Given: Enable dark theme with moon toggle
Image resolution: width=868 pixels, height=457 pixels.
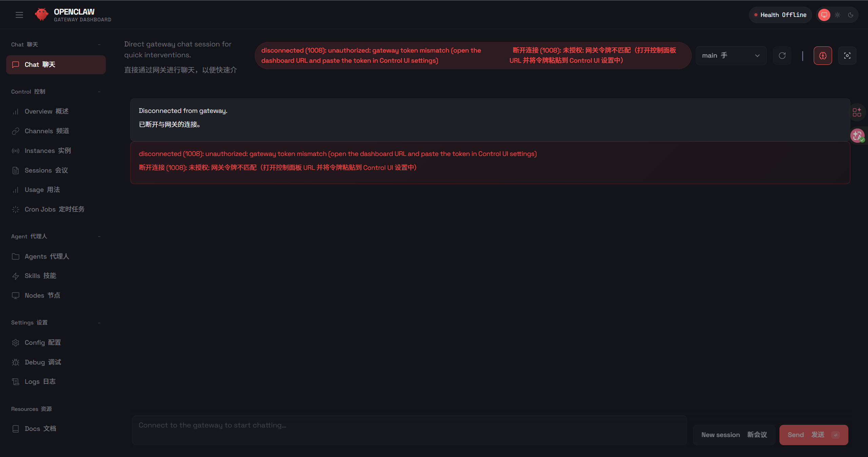Looking at the screenshot, I should [851, 15].
